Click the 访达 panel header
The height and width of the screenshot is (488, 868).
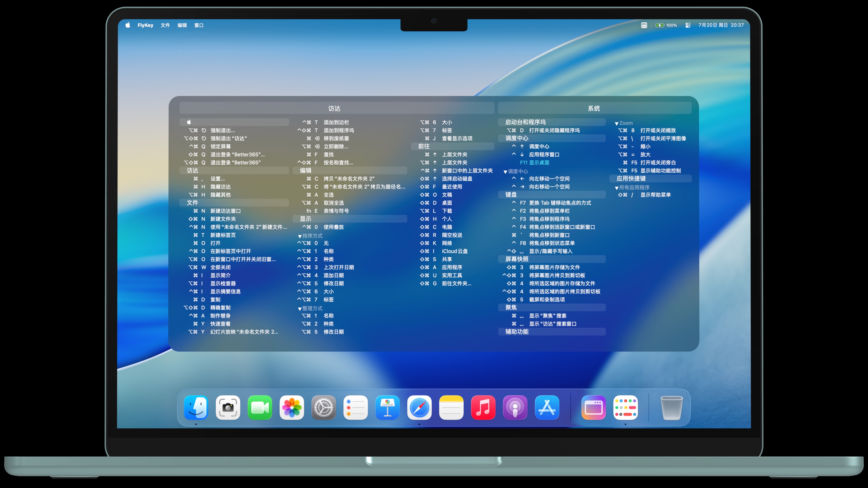pyautogui.click(x=334, y=108)
